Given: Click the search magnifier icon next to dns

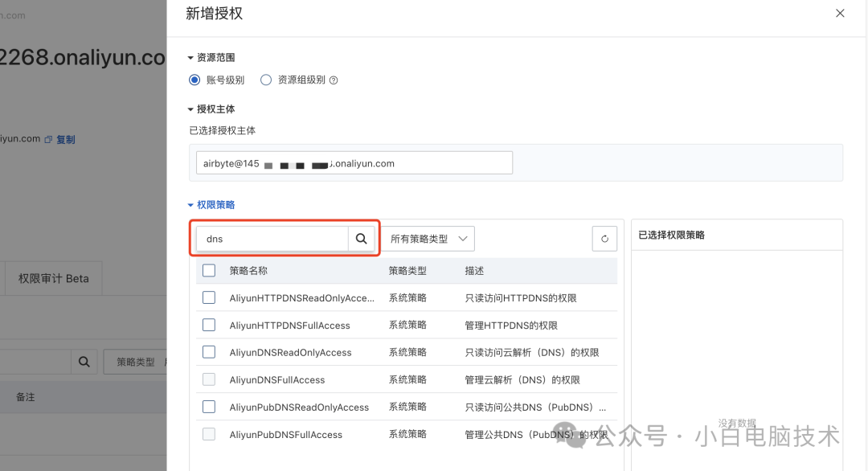Looking at the screenshot, I should click(x=361, y=239).
